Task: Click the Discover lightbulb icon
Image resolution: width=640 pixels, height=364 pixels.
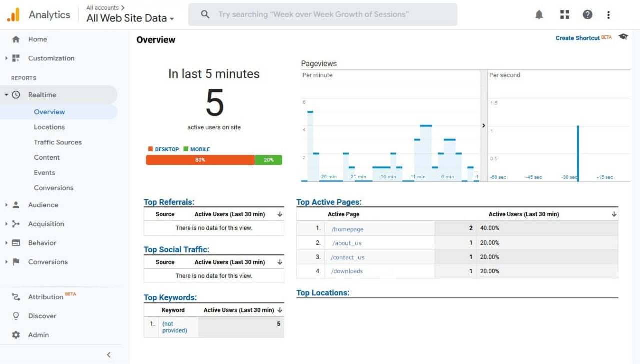Action: (x=16, y=316)
